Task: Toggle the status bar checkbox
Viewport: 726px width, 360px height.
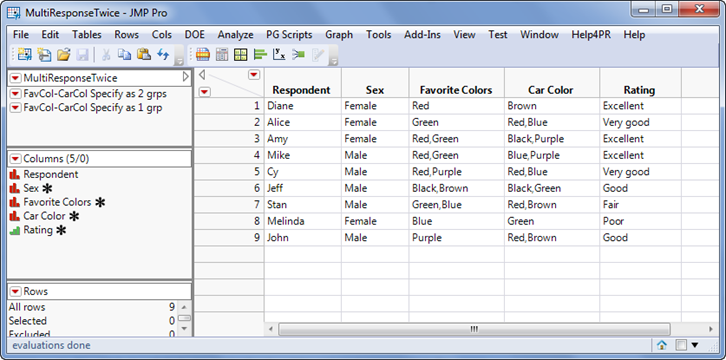Action: point(681,345)
